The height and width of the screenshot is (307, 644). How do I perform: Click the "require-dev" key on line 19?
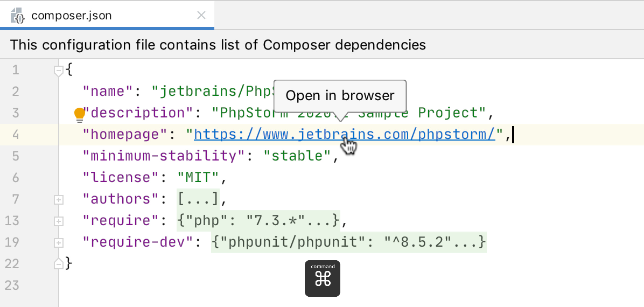point(138,242)
